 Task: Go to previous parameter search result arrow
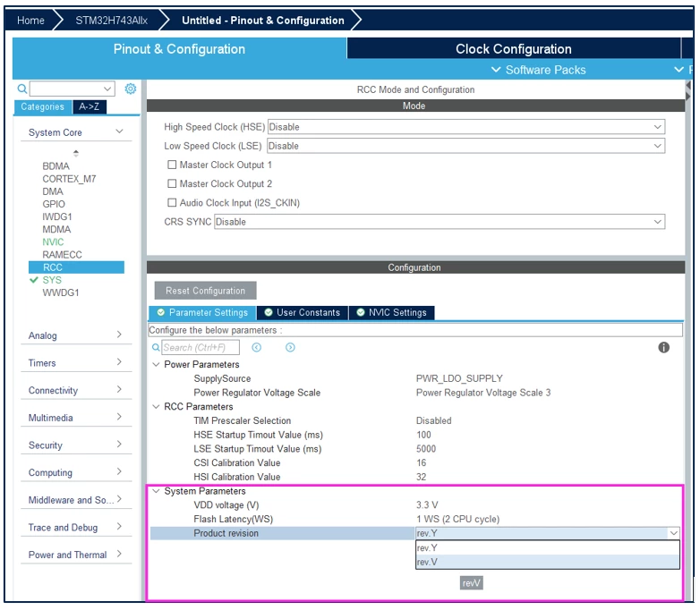[257, 348]
